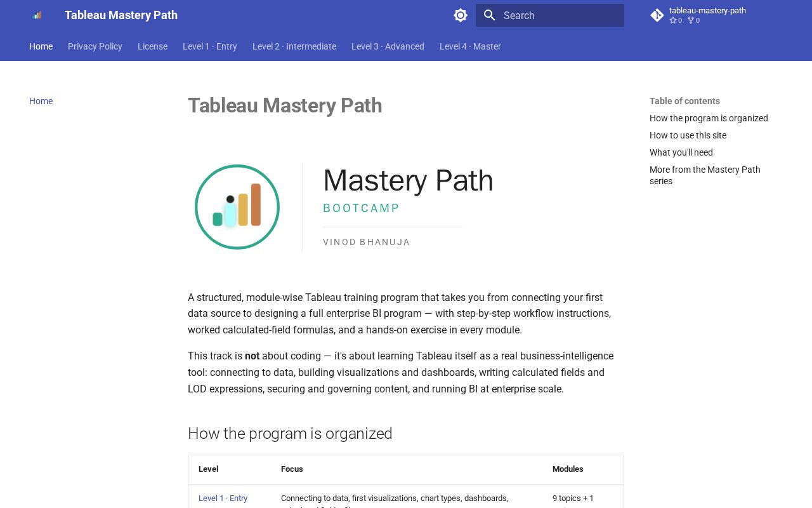Click the Home link in left sidebar
Viewport: 812px width, 508px height.
tap(41, 101)
